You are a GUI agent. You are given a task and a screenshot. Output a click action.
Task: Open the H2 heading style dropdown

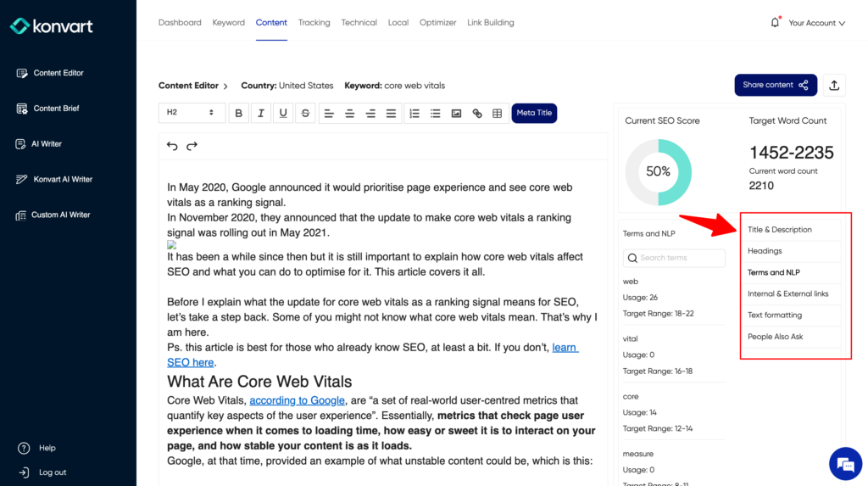(x=192, y=113)
